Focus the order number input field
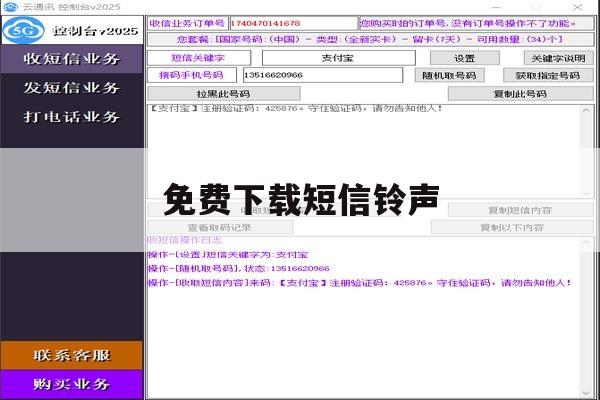Image resolution: width=600 pixels, height=400 pixels. tap(293, 23)
